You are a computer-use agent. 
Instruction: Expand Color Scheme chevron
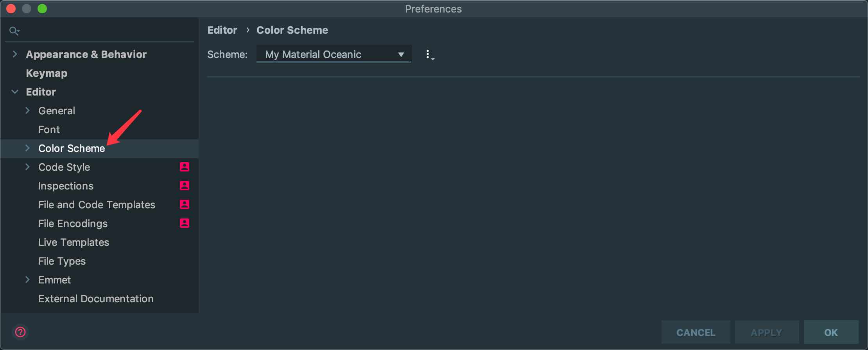click(27, 148)
